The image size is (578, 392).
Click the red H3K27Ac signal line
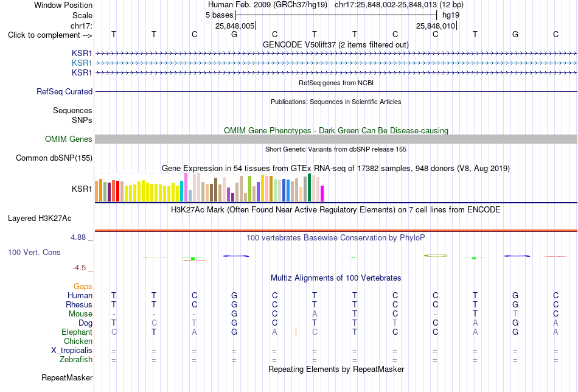click(336, 231)
